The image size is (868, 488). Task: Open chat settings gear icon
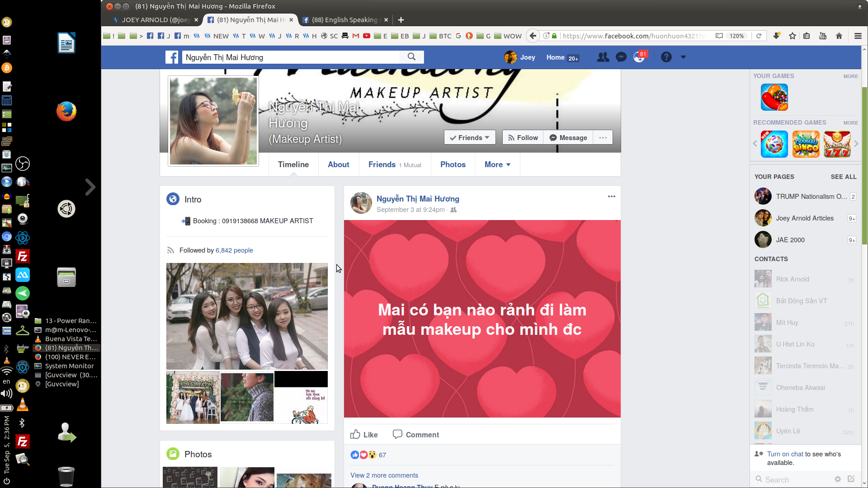tap(838, 479)
